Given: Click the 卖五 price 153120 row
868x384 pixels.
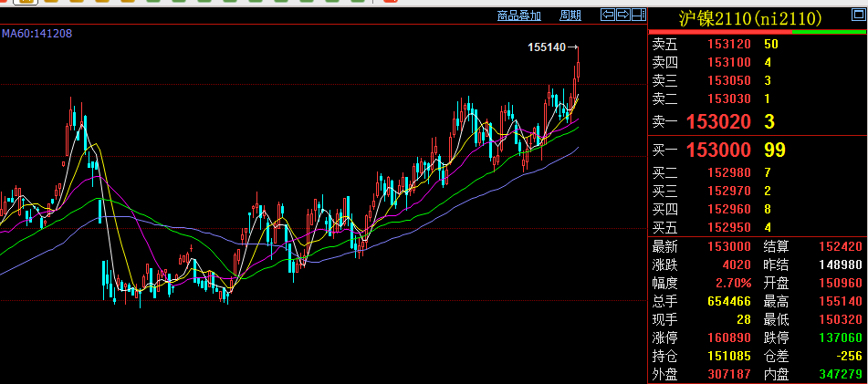Looking at the screenshot, I should coord(728,44).
